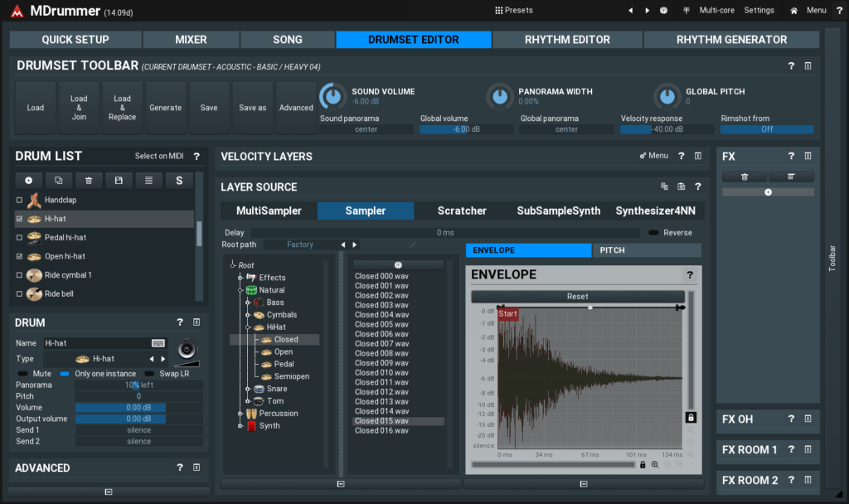
Task: Click the Load & Replace button
Action: coord(122,108)
